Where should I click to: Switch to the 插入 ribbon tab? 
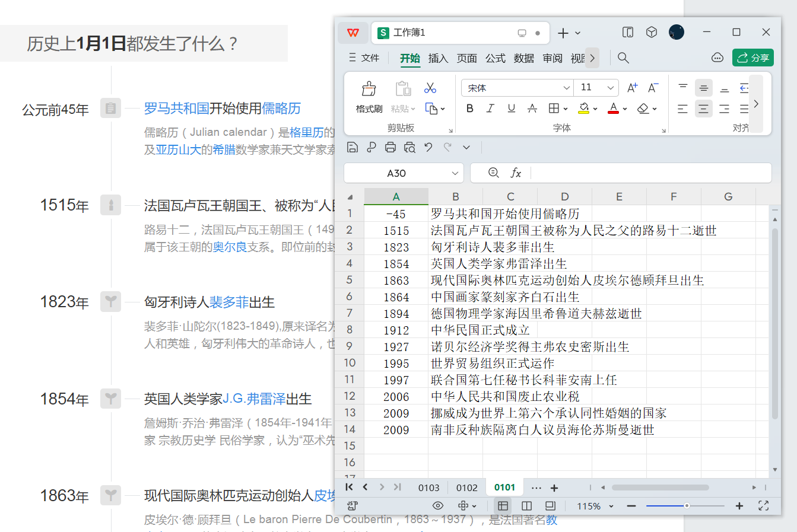coord(438,58)
